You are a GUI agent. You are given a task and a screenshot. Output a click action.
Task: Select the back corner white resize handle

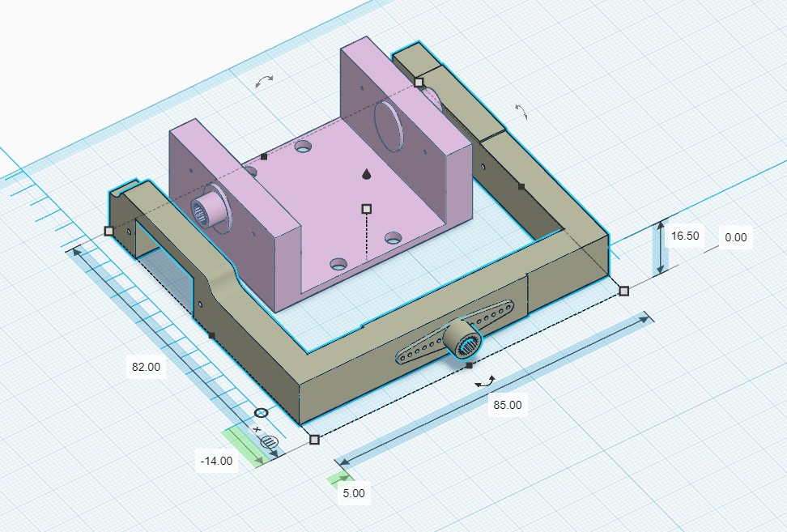tap(419, 83)
